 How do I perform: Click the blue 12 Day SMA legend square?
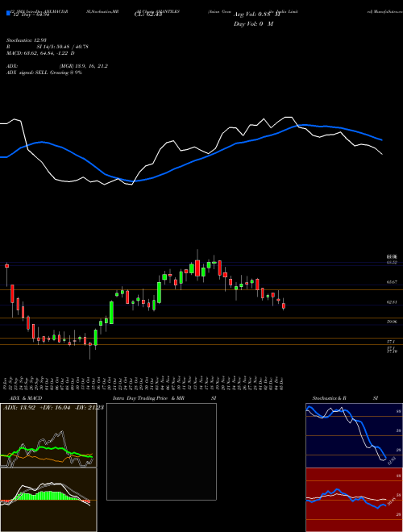click(8, 13)
